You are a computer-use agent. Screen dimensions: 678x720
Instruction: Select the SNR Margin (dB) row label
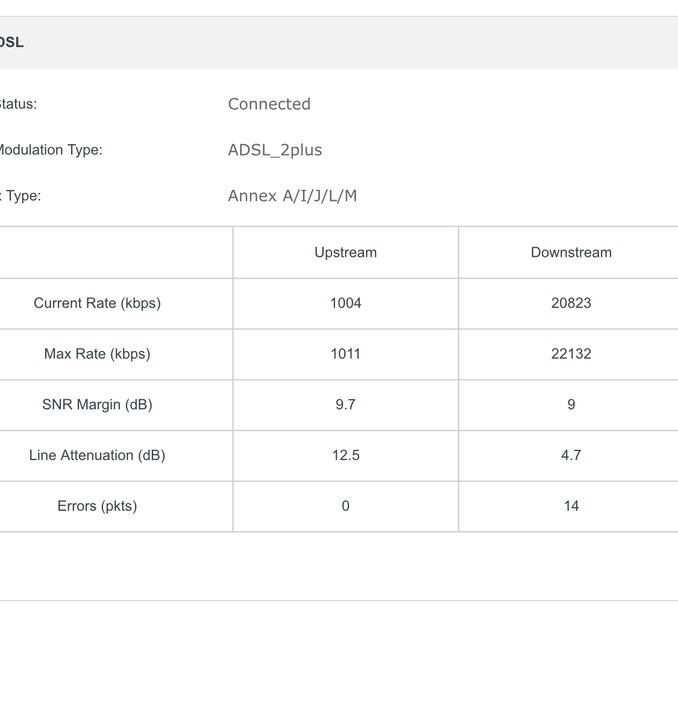97,405
